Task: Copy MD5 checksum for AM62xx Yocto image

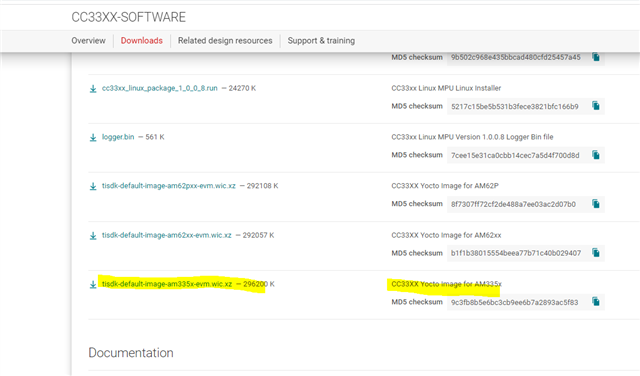Action: [596, 253]
